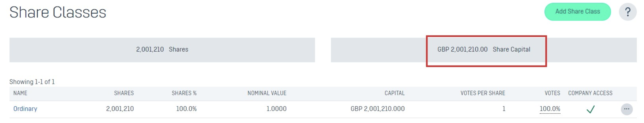
Task: Click the NOMINAL VALUE column header
Action: [267, 93]
